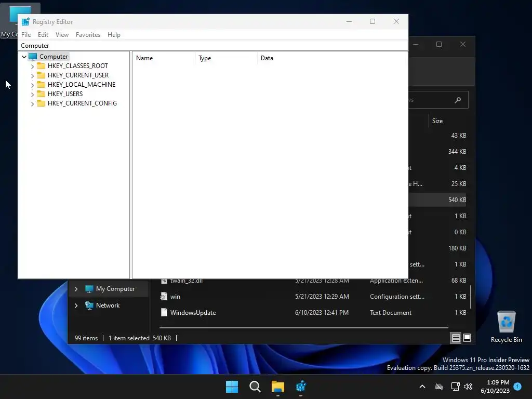
Task: Click the volume speaker tray icon
Action: [x=468, y=387]
